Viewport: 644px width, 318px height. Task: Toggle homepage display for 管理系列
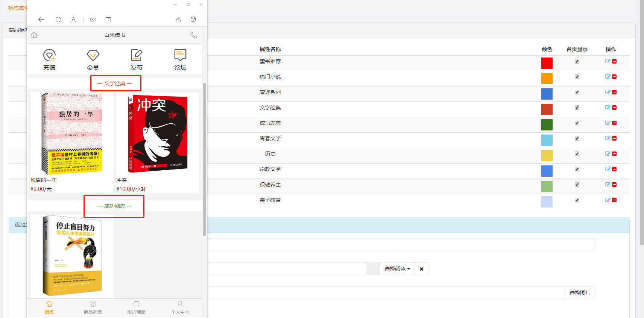click(x=577, y=92)
